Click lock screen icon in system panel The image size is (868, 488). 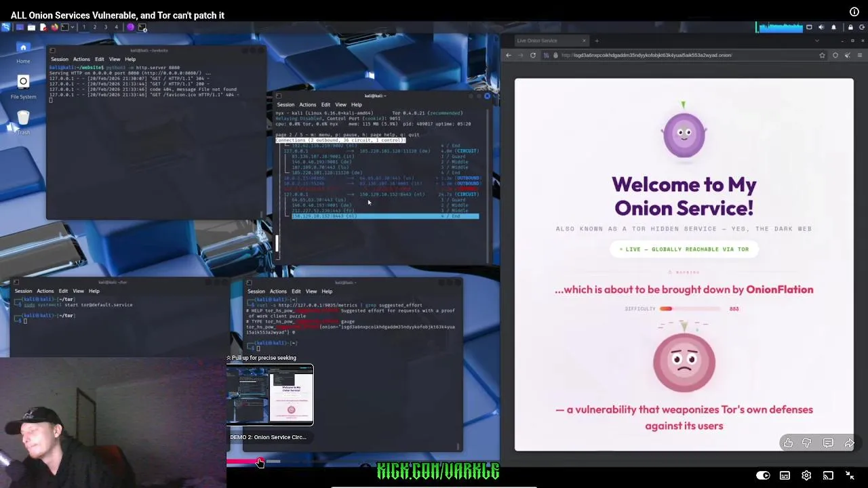tap(850, 27)
